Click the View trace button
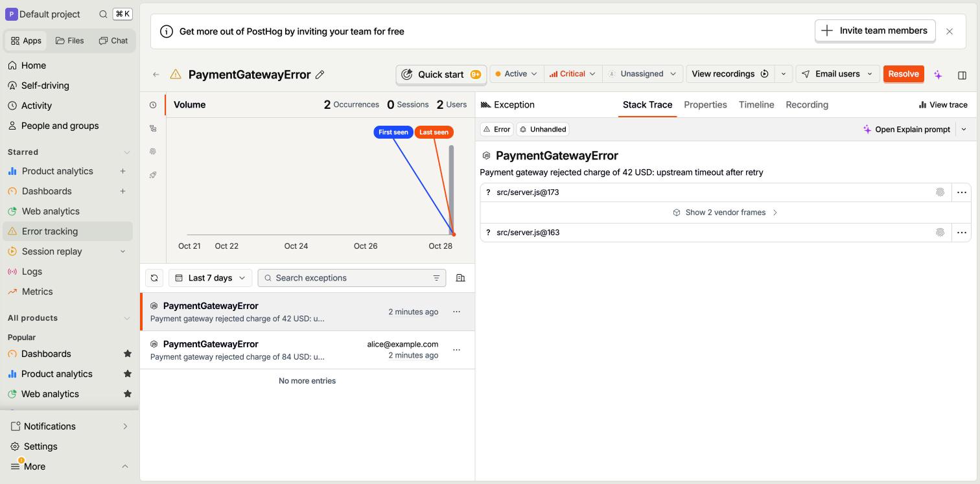This screenshot has height=484, width=980. pyautogui.click(x=943, y=105)
